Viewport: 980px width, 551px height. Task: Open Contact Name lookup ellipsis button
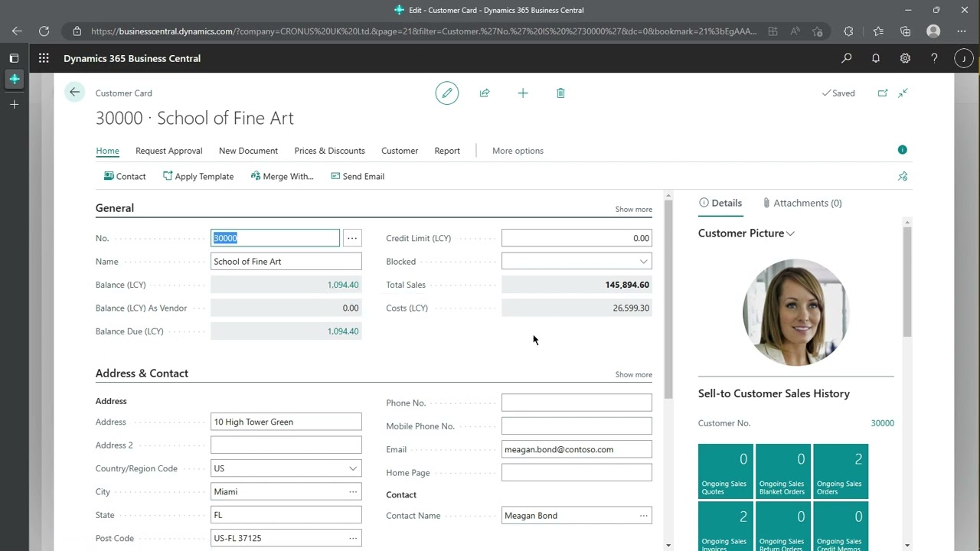643,515
